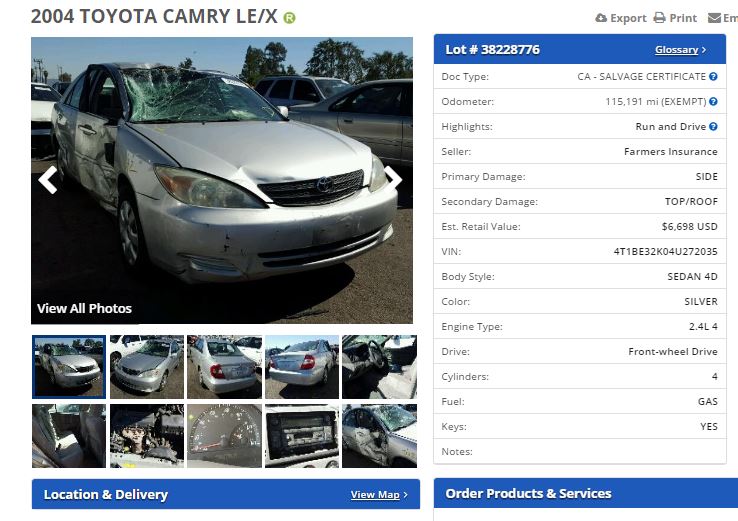Select the radio console thumbnail
738x521 pixels.
pos(302,436)
